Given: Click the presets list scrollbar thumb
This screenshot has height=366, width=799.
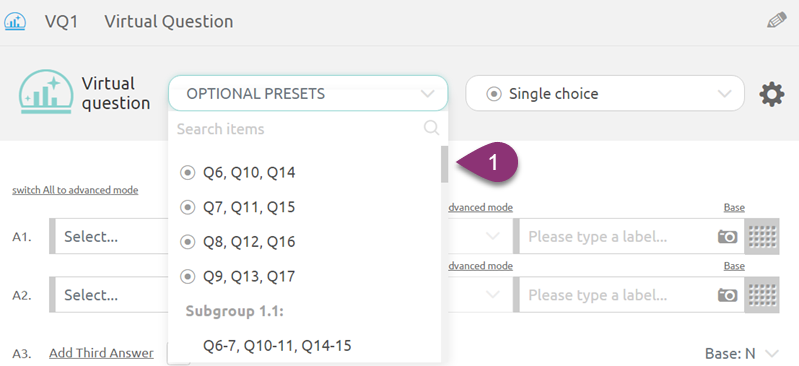Looking at the screenshot, I should pos(444,164).
